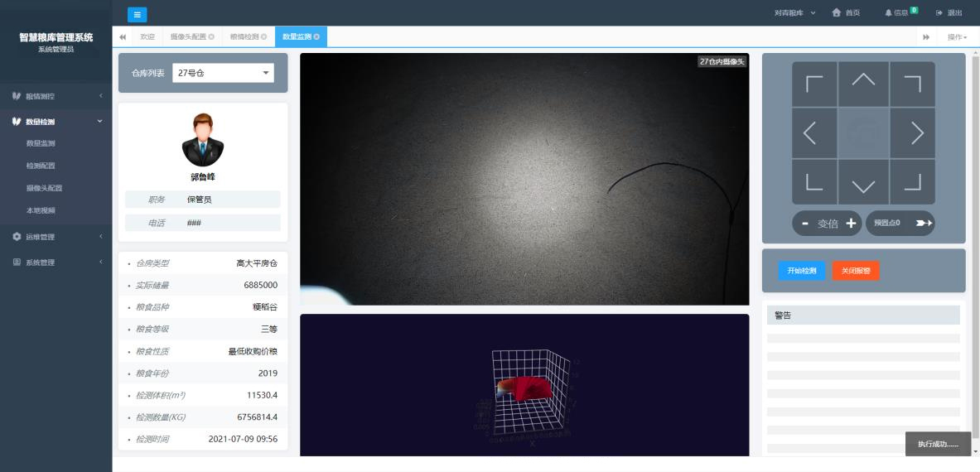This screenshot has height=472, width=980.
Task: Close the 粮情检测 tab
Action: coord(263,37)
